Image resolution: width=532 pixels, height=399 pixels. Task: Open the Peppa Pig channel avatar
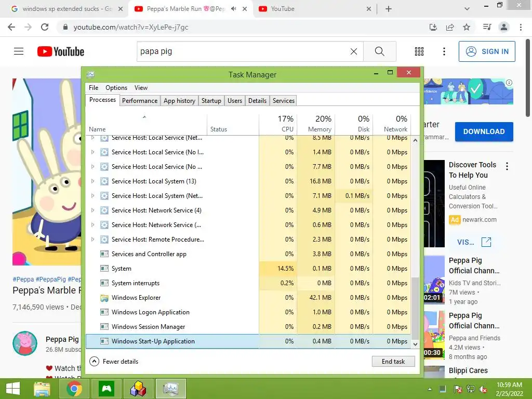coord(25,343)
